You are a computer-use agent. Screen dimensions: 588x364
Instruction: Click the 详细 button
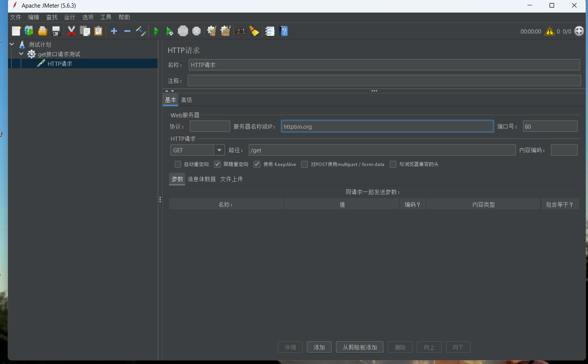(290, 347)
